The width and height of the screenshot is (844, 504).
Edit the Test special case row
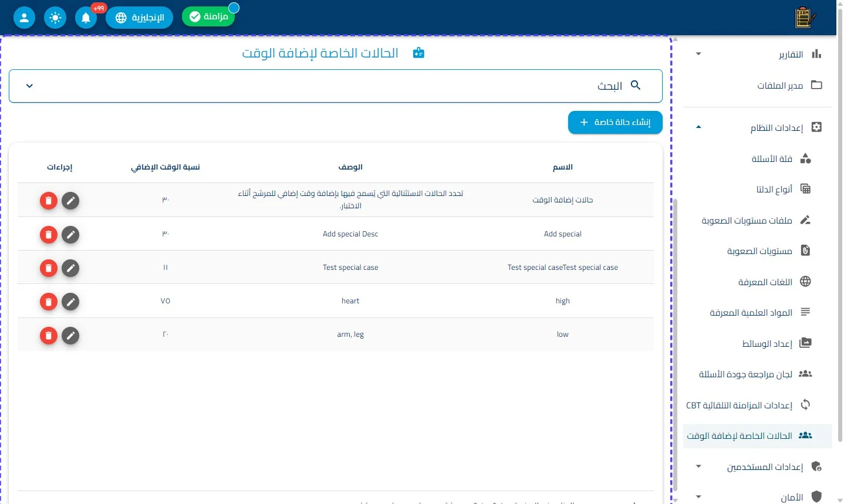click(70, 268)
